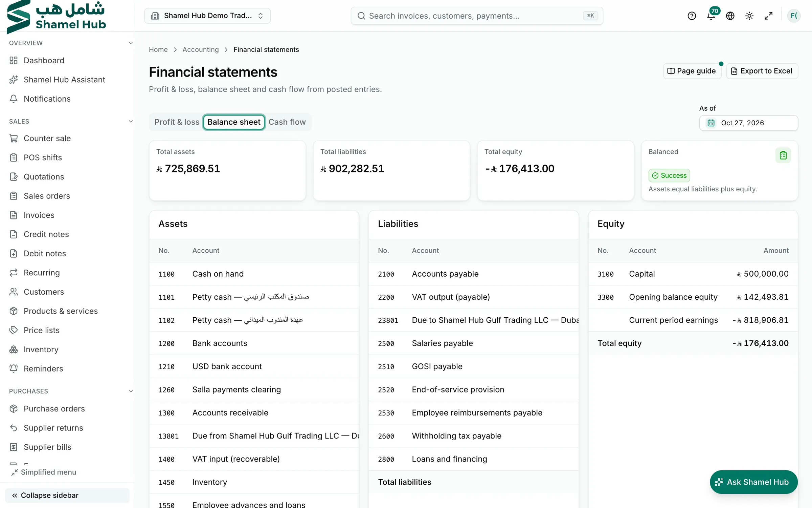Open notifications bell with 70 badge
Image resolution: width=812 pixels, height=508 pixels.
711,16
